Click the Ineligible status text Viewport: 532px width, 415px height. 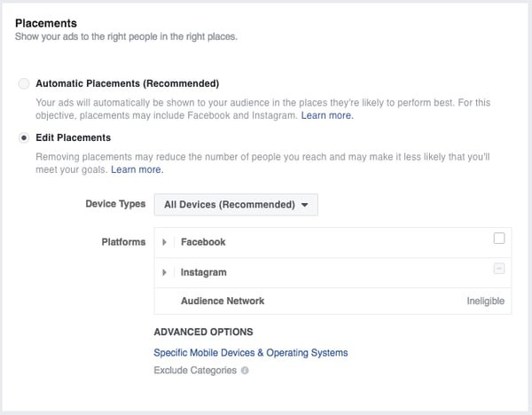485,301
